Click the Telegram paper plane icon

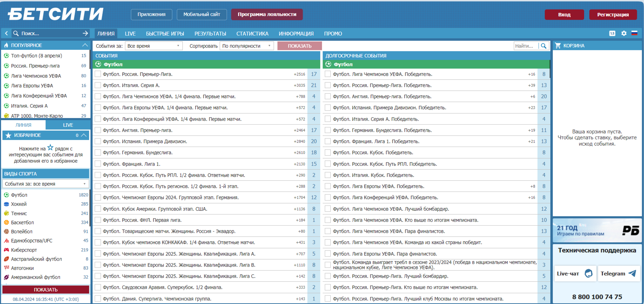(x=632, y=273)
